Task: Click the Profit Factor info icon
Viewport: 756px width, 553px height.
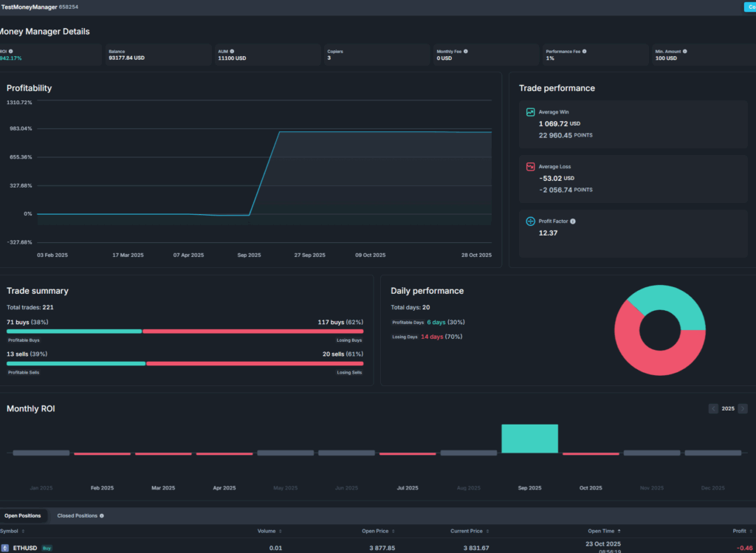Action: [x=573, y=221]
